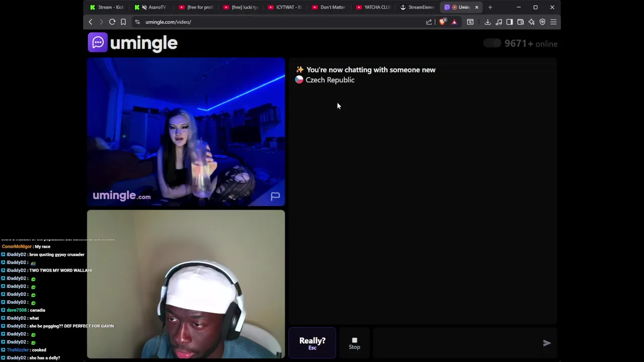The image size is (644, 362).
Task: Click the search tabs toolbar icon
Action: tap(470, 22)
